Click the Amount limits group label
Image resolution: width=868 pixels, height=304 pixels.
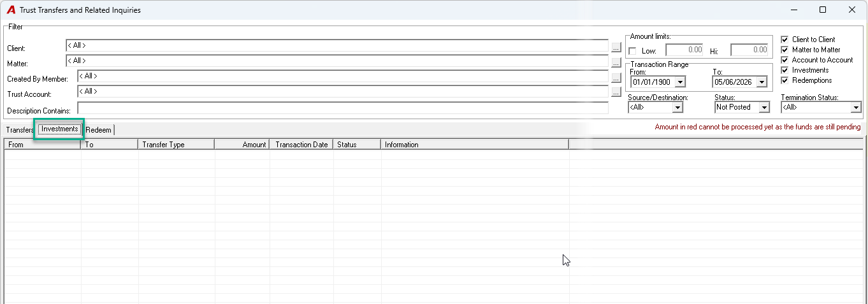[x=651, y=37]
